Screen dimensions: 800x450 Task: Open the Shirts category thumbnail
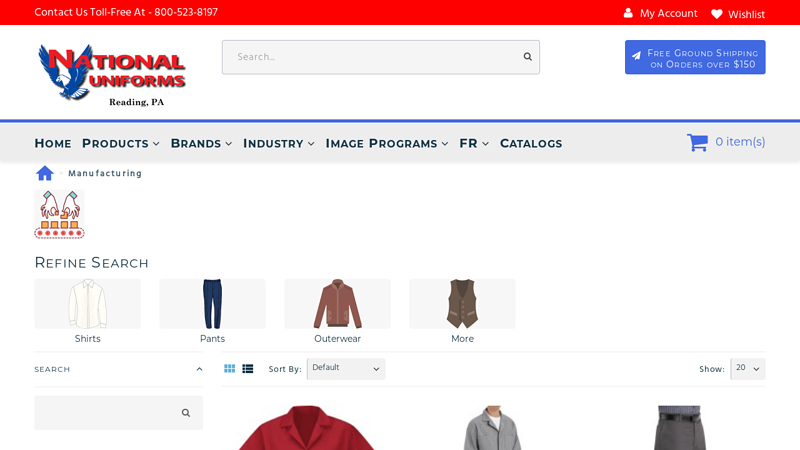click(87, 304)
